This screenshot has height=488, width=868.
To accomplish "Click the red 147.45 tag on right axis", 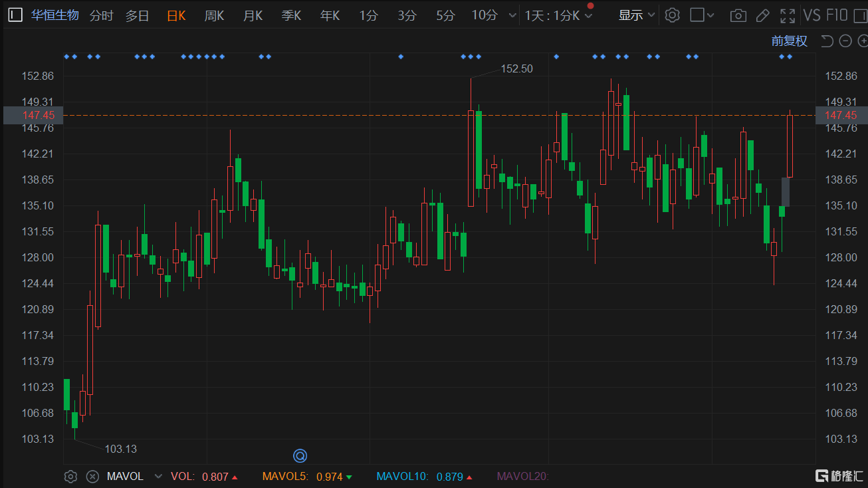I will click(841, 115).
